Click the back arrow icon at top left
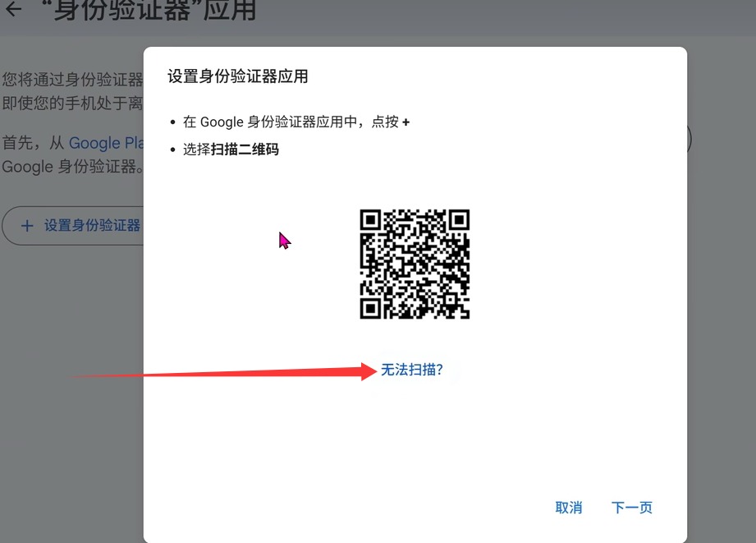 click(13, 10)
